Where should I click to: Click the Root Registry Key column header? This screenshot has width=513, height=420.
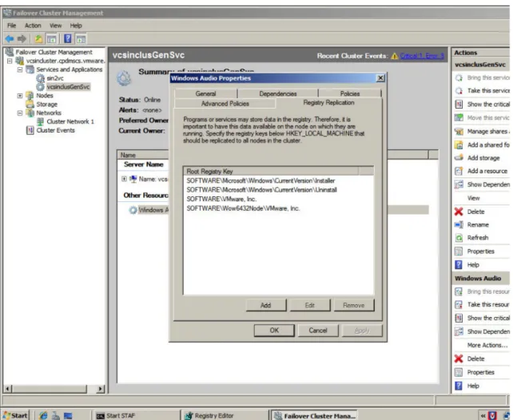(271, 171)
